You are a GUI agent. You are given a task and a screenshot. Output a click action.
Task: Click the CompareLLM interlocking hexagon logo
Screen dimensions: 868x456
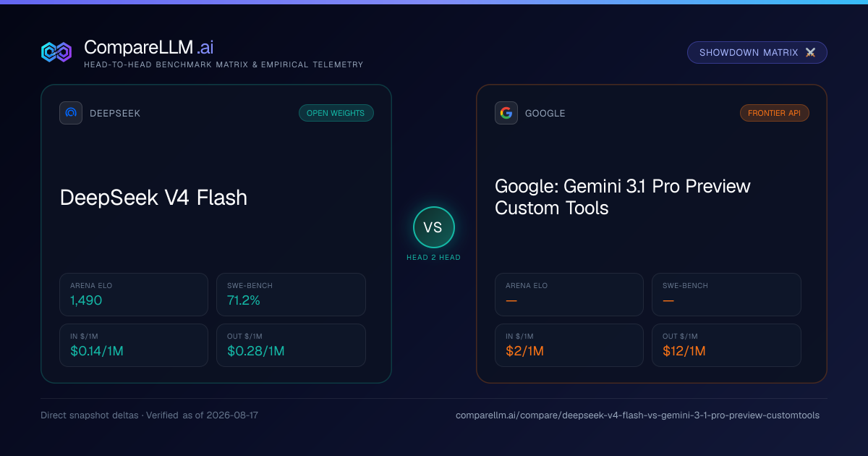(56, 52)
